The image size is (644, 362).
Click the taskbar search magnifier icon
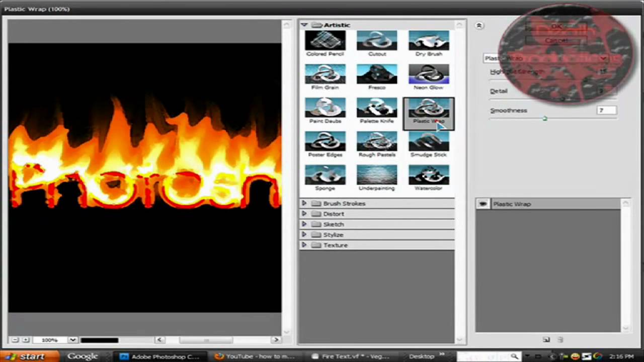514,356
